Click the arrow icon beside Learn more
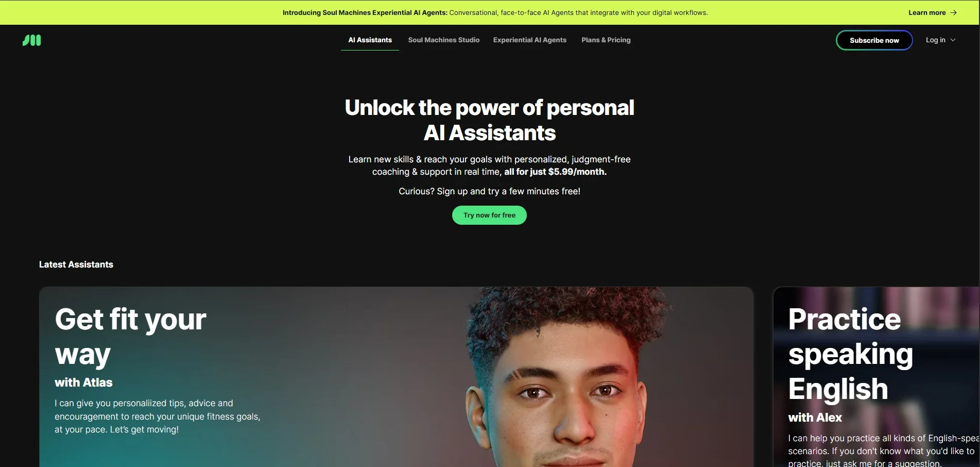The height and width of the screenshot is (467, 980). click(953, 12)
